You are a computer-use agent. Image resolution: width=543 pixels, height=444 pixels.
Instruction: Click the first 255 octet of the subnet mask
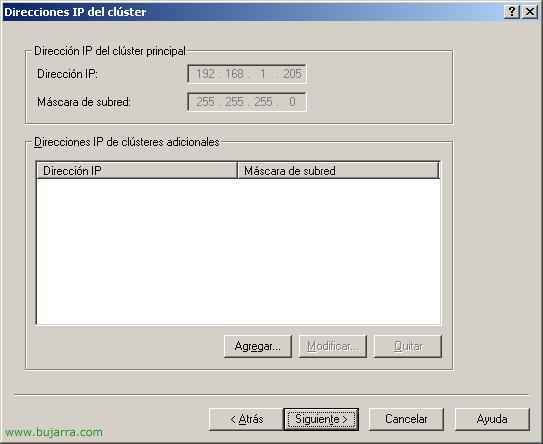click(205, 102)
